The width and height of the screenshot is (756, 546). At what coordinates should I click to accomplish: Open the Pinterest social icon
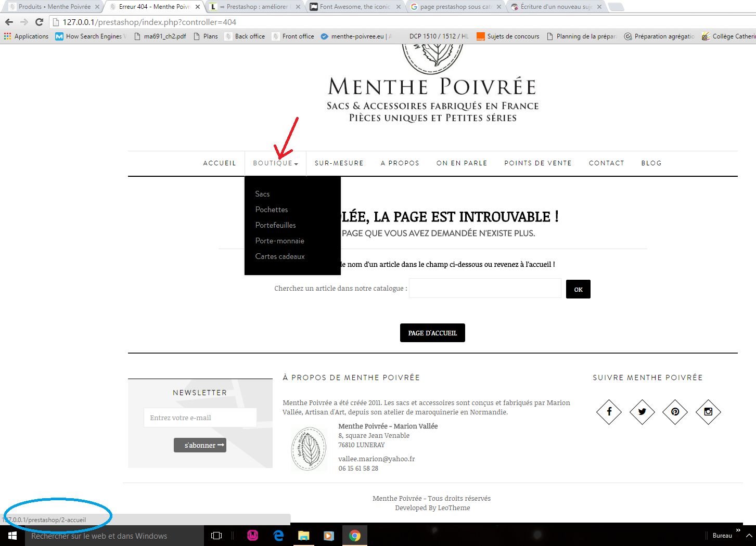675,412
